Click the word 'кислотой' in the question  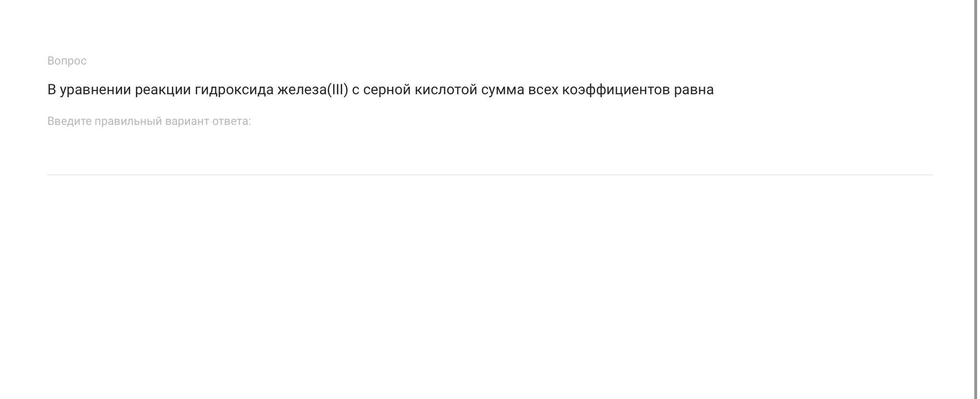pos(445,89)
